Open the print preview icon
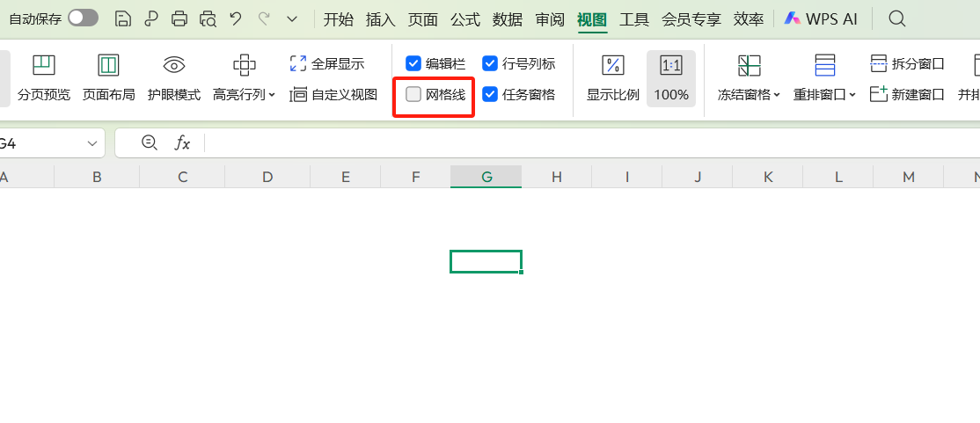Image resolution: width=980 pixels, height=423 pixels. click(x=208, y=18)
